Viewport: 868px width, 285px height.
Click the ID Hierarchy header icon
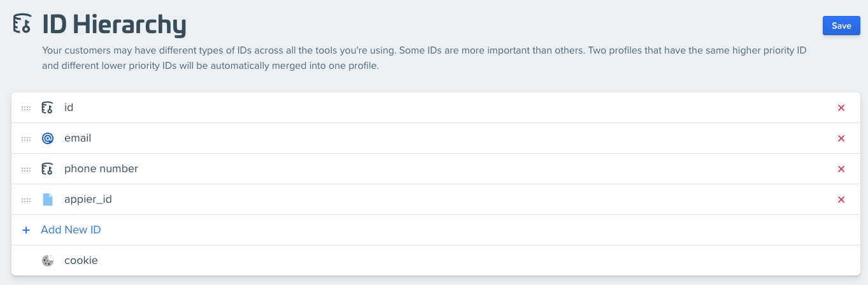(22, 24)
